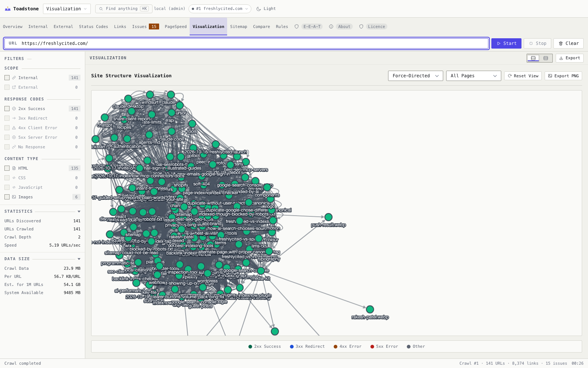Image resolution: width=588 pixels, height=368 pixels.
Task: Open the Sitemap tab
Action: 239,26
